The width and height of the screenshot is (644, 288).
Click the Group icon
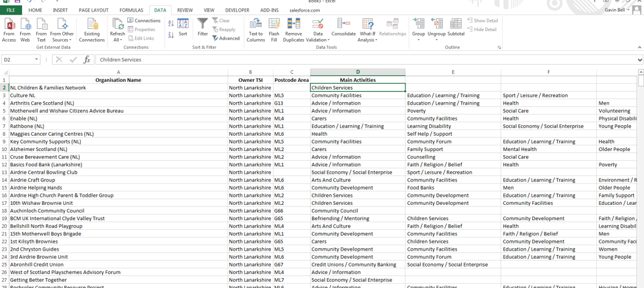(x=418, y=24)
